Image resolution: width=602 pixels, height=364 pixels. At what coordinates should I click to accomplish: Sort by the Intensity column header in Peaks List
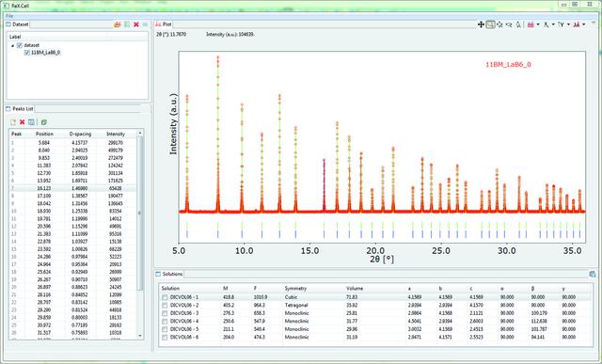point(116,134)
